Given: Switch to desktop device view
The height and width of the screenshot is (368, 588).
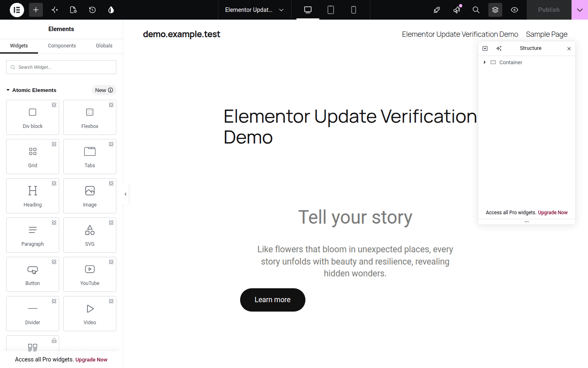Looking at the screenshot, I should [x=308, y=10].
